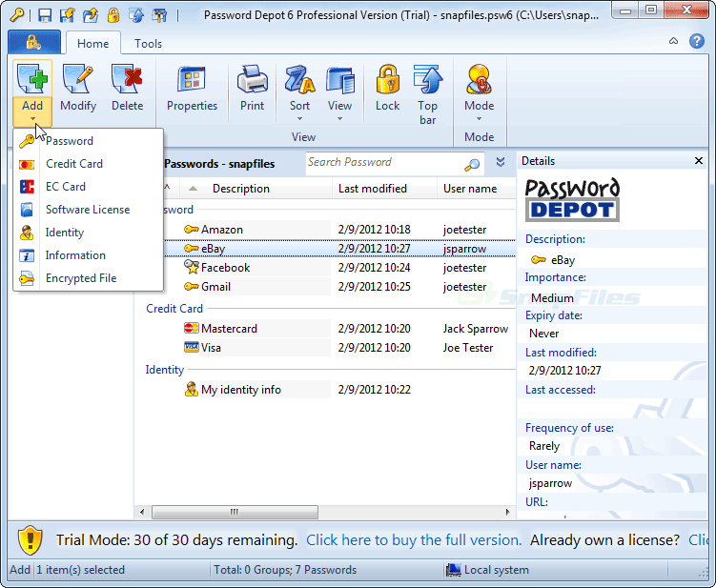This screenshot has width=716, height=588.
Task: Expand the Mode dropdown arrow
Action: (479, 119)
